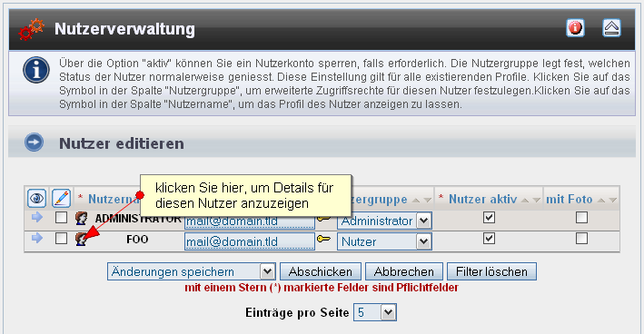This screenshot has width=644, height=334.
Task: Click the FOO email field
Action: pyautogui.click(x=249, y=241)
